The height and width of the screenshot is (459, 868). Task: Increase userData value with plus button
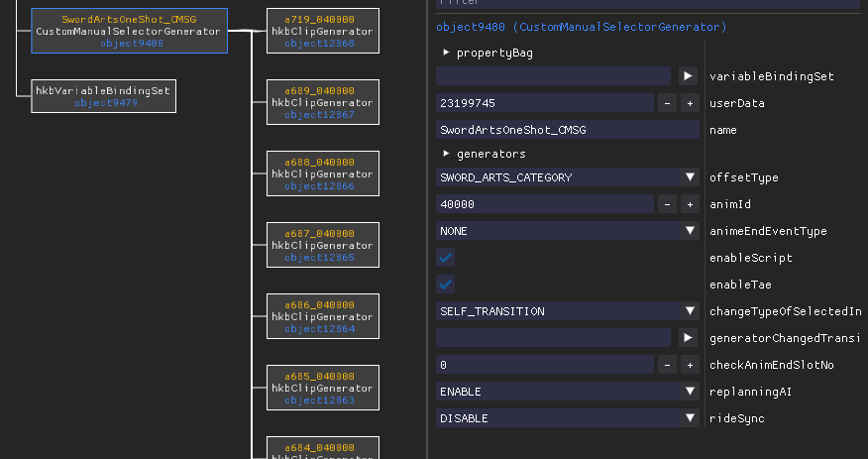pos(689,103)
